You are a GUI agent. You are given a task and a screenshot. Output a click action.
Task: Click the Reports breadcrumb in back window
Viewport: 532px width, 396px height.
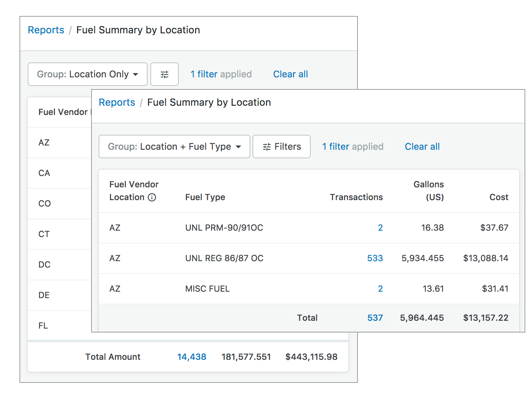click(46, 30)
